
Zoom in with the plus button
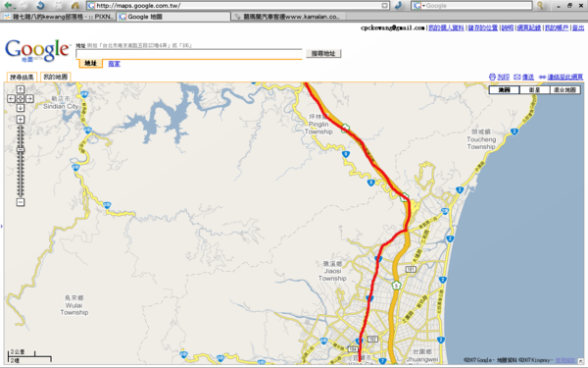(x=21, y=120)
